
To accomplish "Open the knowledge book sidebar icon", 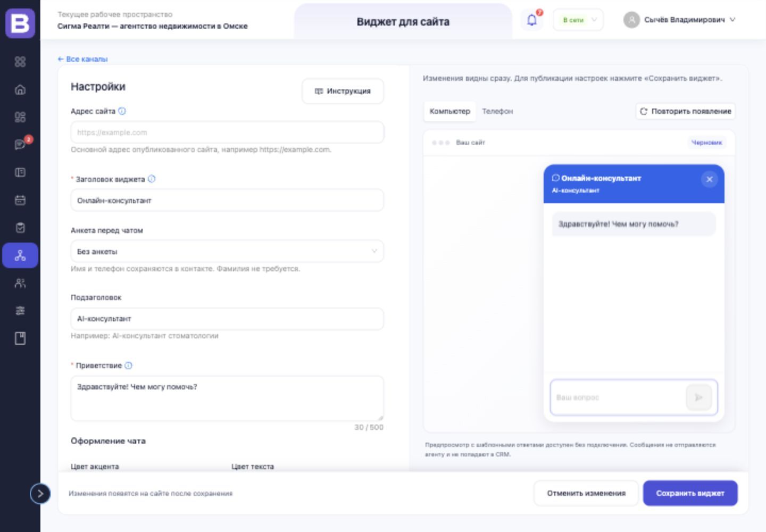I will point(20,338).
